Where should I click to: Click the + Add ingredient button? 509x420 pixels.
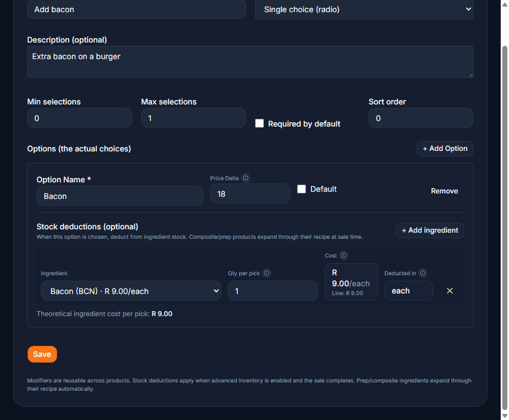[x=429, y=230]
